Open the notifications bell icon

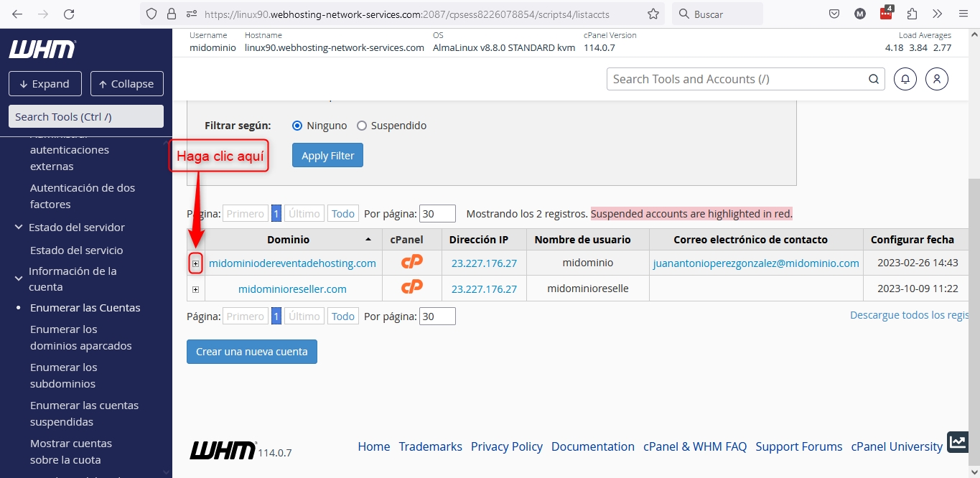(905, 79)
